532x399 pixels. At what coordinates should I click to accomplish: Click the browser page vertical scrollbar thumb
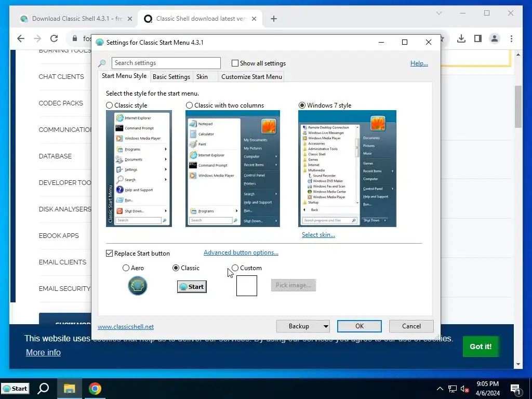pos(518,107)
